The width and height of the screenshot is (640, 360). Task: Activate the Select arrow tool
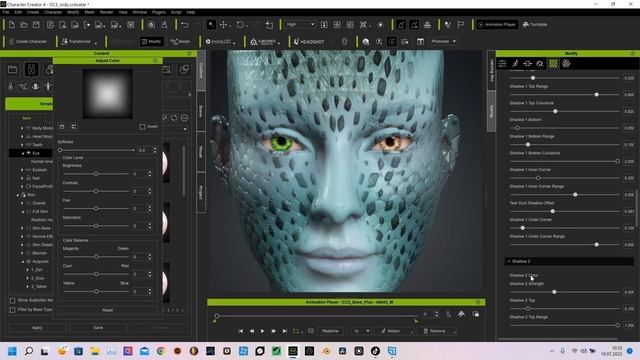point(211,25)
